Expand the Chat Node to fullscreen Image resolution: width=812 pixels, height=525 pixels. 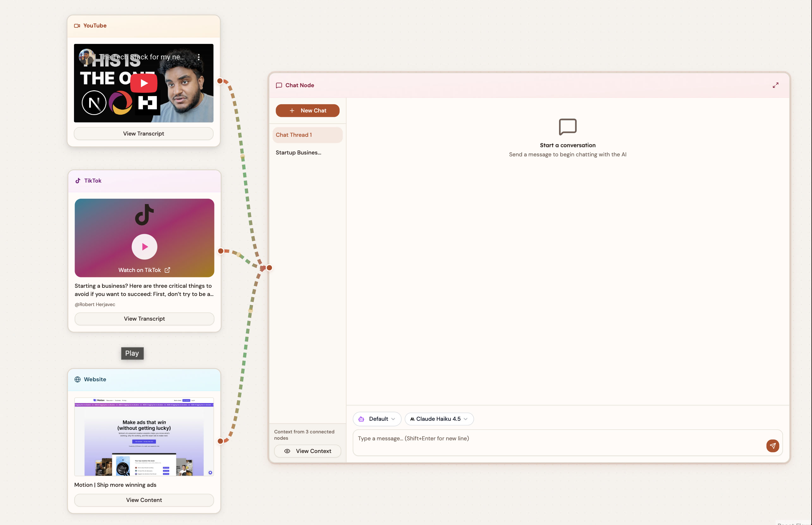click(x=776, y=85)
